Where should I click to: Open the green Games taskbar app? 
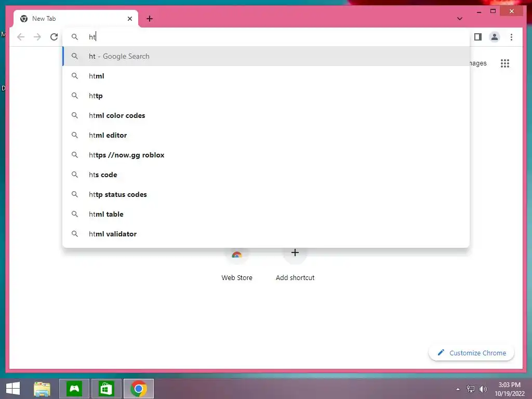pos(74,389)
